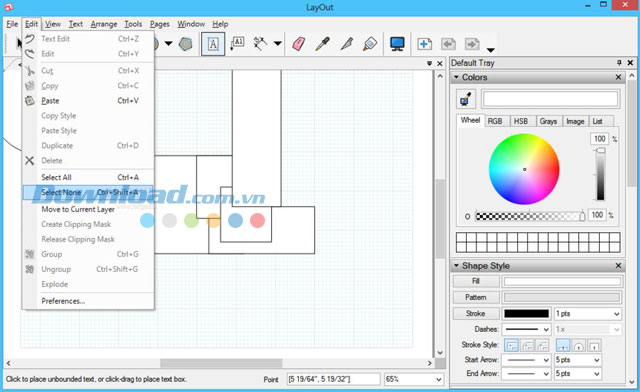640x392 pixels.
Task: Open Preferences from the Edit menu
Action: point(89,301)
